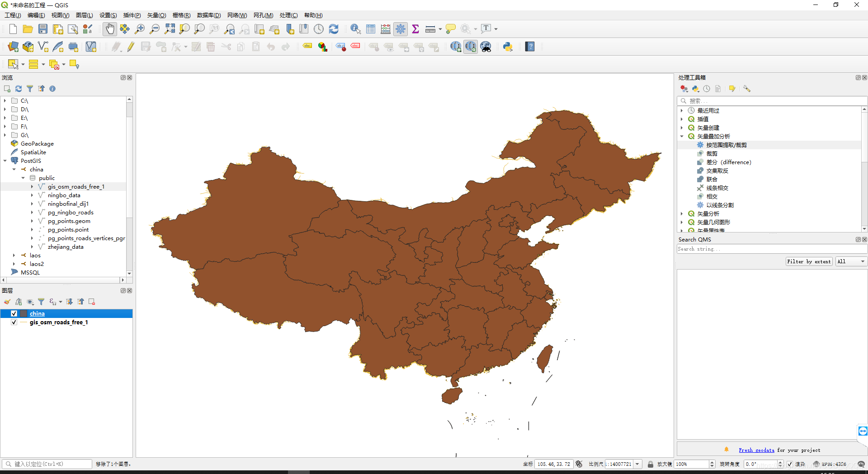Image resolution: width=868 pixels, height=474 pixels.
Task: Expand the C:\ drive in Browser
Action: (x=5, y=100)
